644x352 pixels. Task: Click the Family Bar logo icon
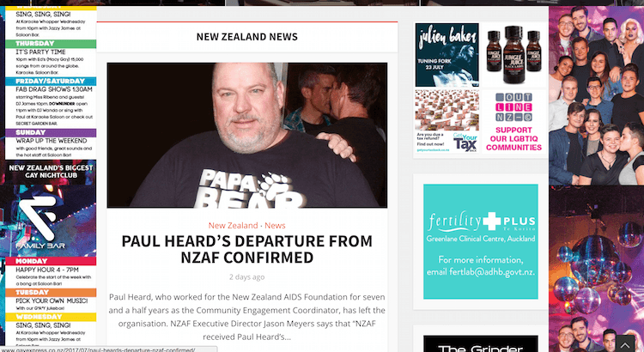tap(39, 218)
